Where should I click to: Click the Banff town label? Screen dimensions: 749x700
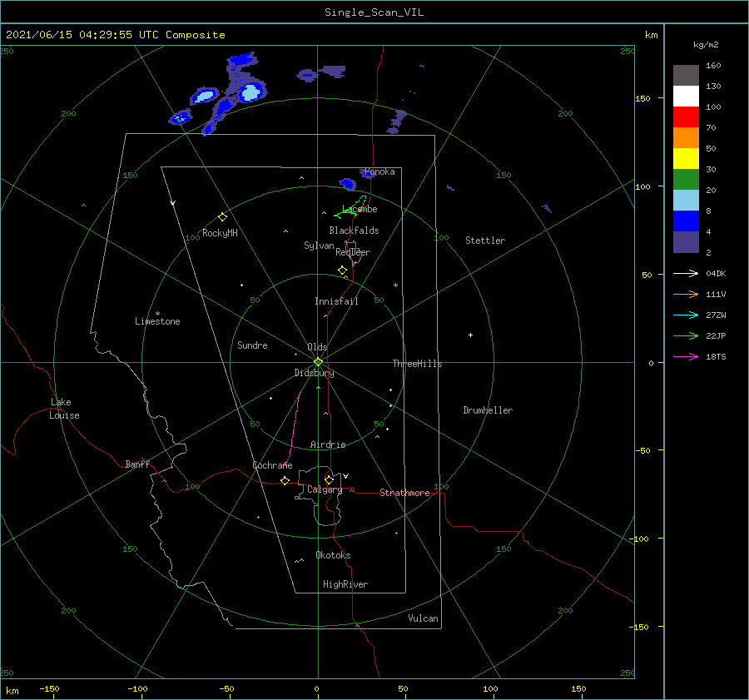[137, 464]
